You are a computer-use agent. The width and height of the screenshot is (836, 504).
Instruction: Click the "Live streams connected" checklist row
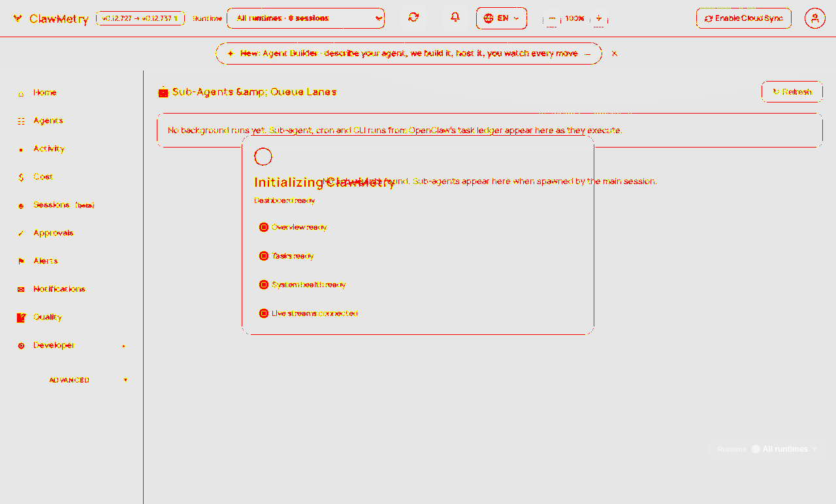click(417, 313)
